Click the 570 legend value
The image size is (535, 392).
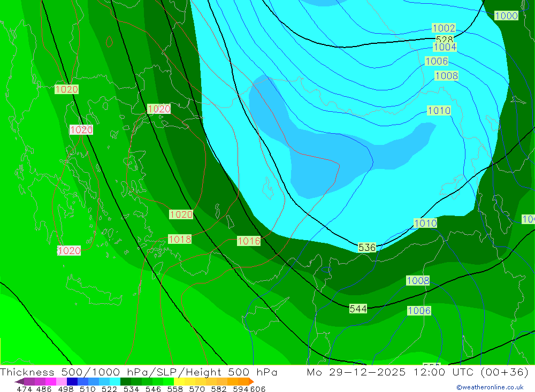(197, 389)
